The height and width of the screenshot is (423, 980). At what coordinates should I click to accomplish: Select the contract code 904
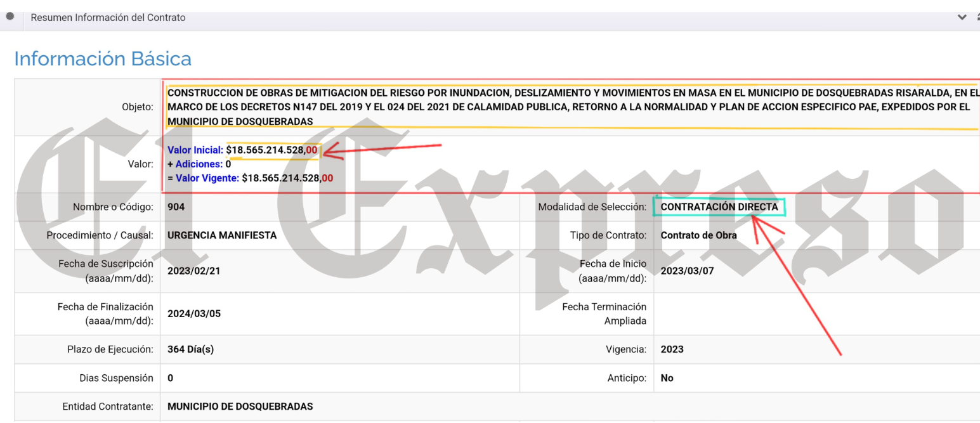click(x=176, y=207)
